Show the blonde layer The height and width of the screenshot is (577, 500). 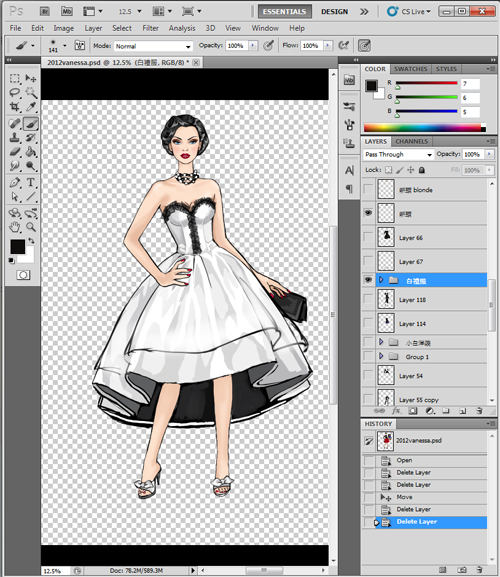click(368, 190)
